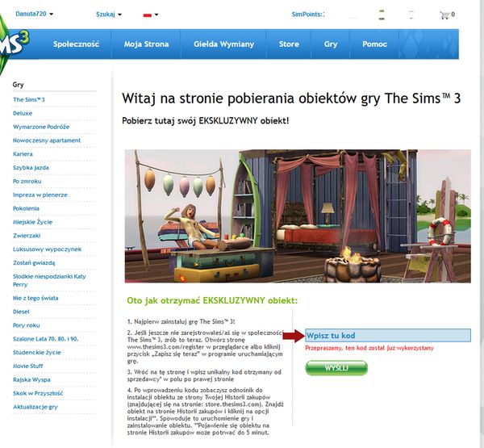484x448 pixels.
Task: Open the Giełda Wymiany tab
Action: click(x=223, y=44)
